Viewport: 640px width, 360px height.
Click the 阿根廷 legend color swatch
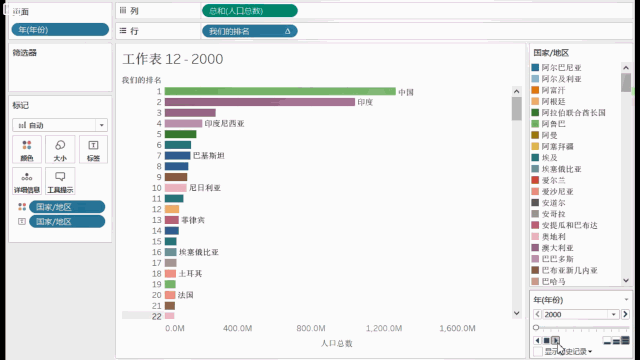pos(536,101)
